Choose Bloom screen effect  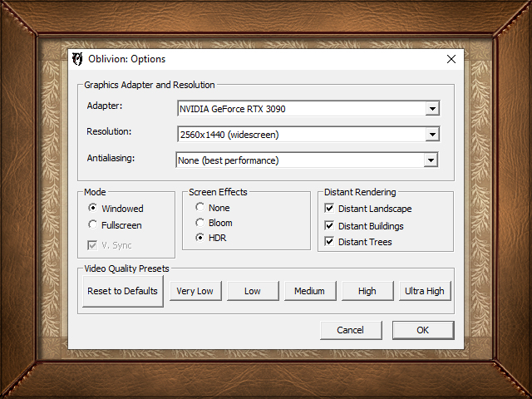click(x=199, y=223)
